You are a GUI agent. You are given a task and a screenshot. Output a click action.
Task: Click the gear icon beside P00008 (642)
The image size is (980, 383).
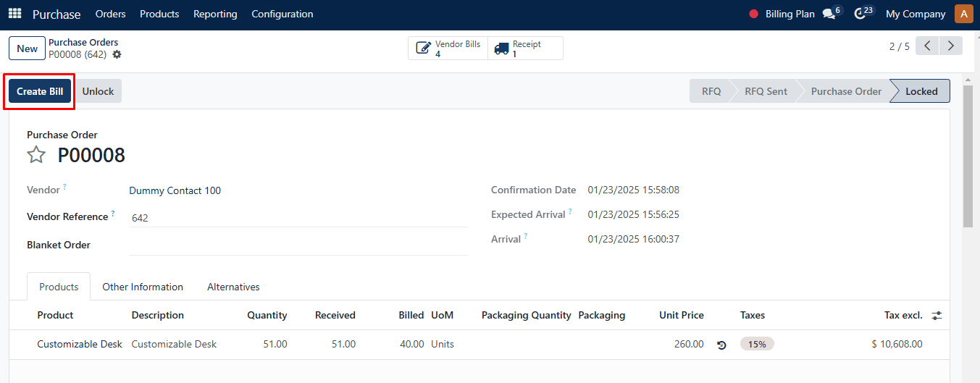point(117,54)
